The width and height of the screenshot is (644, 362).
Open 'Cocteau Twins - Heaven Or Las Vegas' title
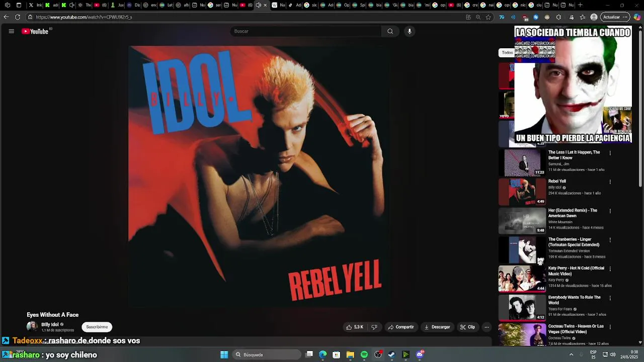click(576, 329)
